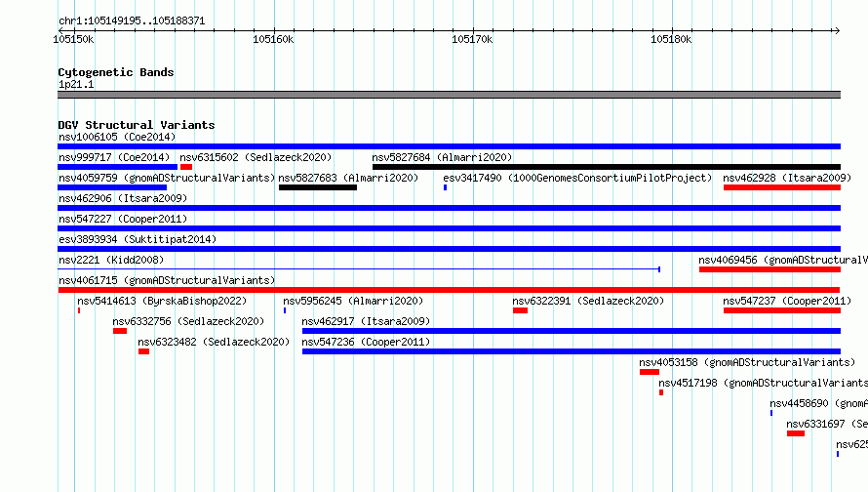This screenshot has height=492, width=868.
Task: Click the thin blue nsv2221 variant line
Action: (359, 269)
